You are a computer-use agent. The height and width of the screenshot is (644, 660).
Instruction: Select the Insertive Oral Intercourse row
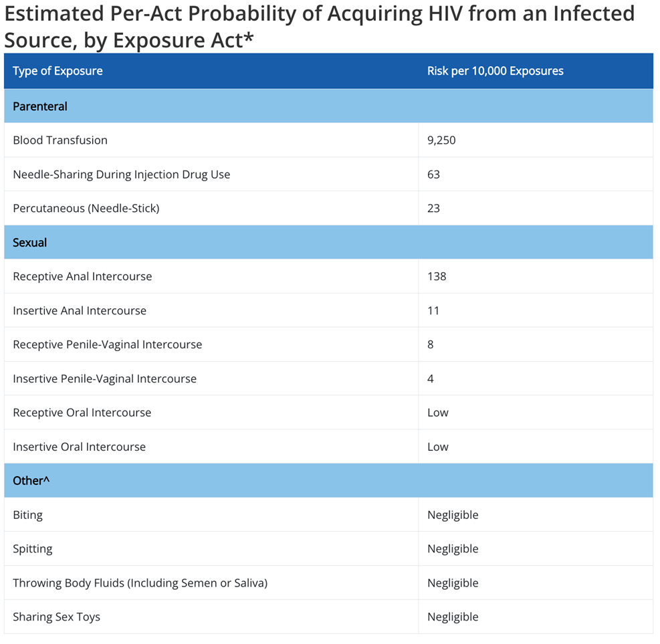click(329, 447)
